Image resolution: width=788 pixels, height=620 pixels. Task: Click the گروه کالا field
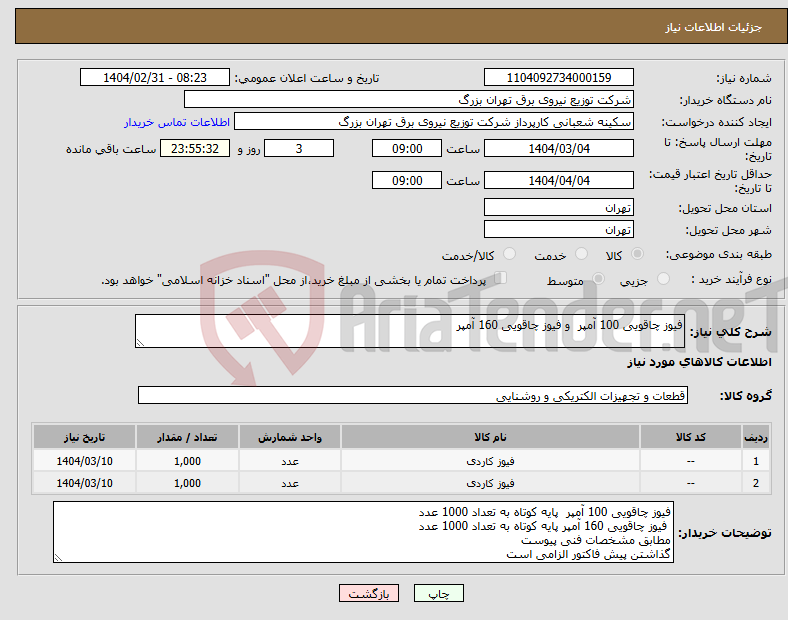tap(413, 395)
